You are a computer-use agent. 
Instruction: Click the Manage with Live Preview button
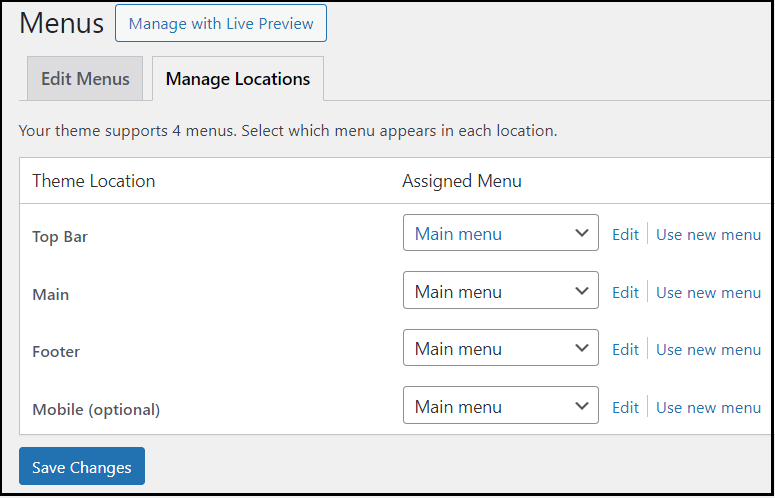tap(221, 23)
